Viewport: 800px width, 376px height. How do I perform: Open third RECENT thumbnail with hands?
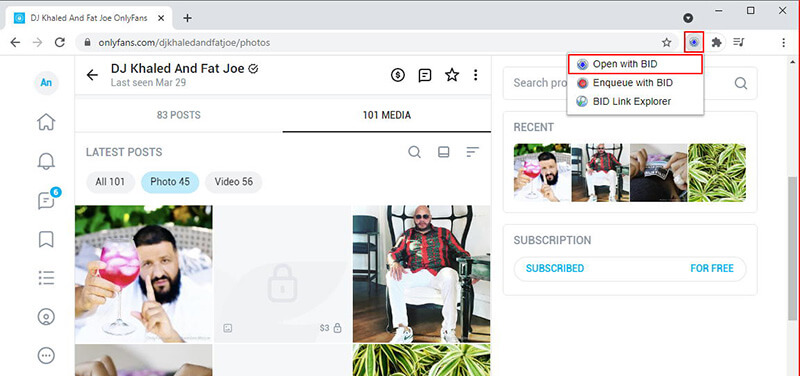(x=659, y=172)
